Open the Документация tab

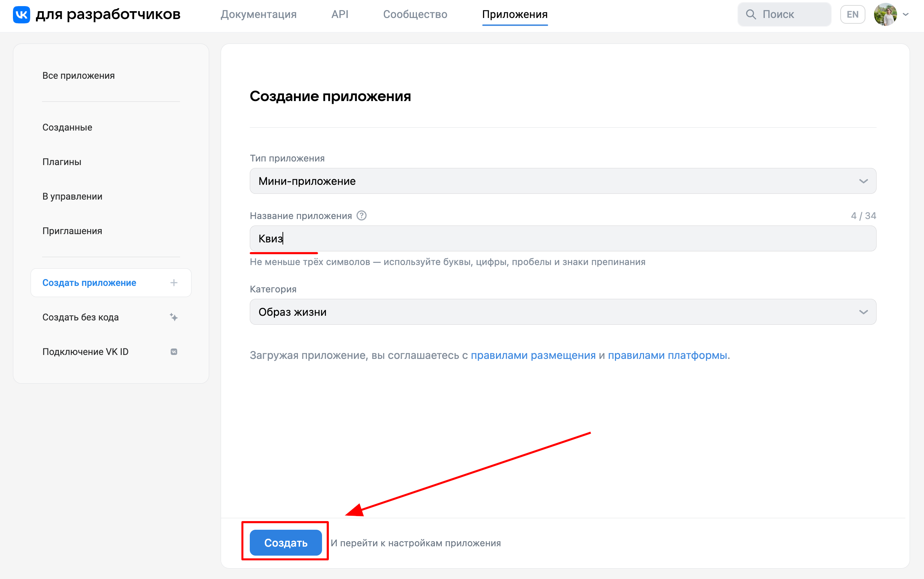point(258,14)
